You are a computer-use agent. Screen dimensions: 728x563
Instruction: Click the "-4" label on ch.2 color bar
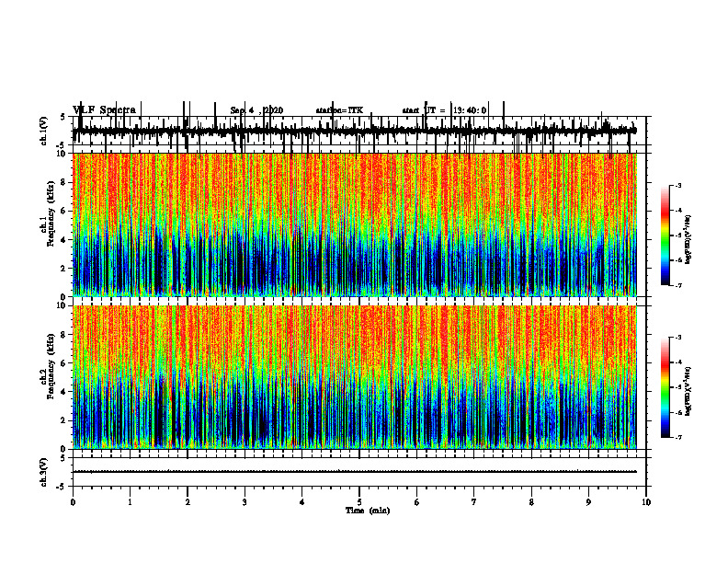pyautogui.click(x=677, y=362)
